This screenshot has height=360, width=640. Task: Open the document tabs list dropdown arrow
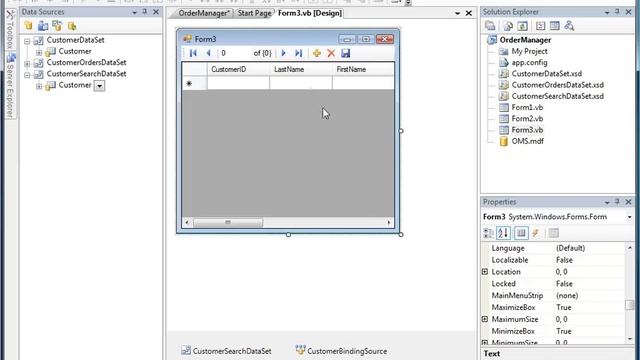click(x=457, y=13)
